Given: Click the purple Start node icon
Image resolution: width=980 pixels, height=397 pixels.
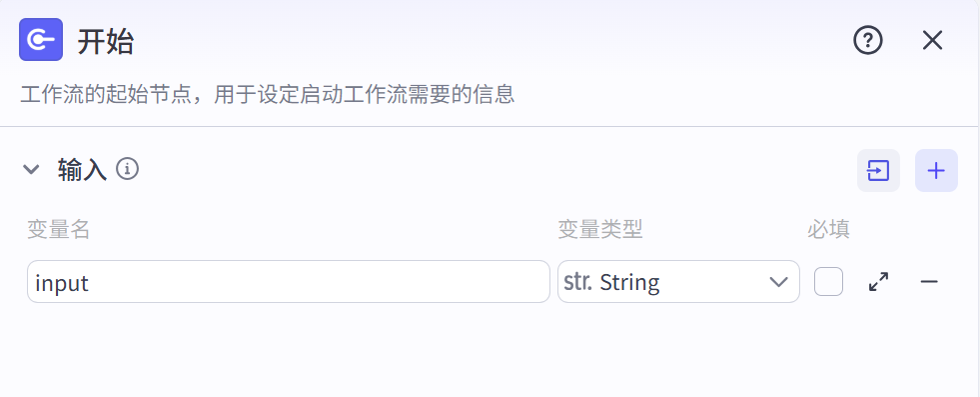Looking at the screenshot, I should (x=41, y=39).
